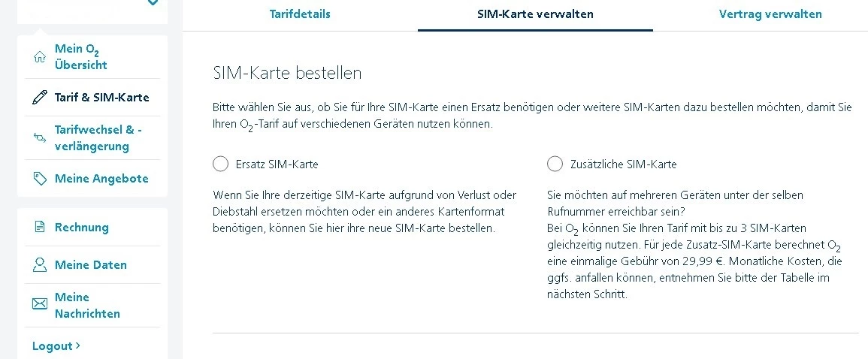Screen dimensions: 868x359
Task: Open the Vertrag verwalten tab
Action: [770, 14]
